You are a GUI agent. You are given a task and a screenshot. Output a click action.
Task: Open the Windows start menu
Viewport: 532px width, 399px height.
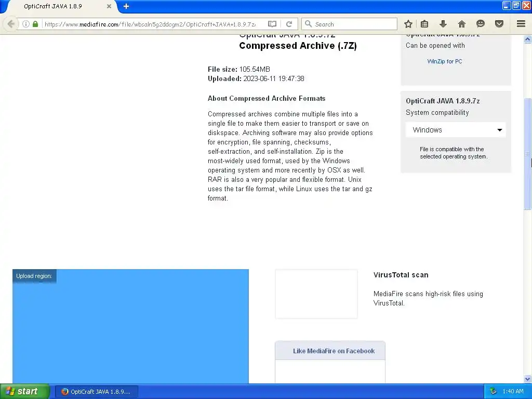[x=24, y=392]
